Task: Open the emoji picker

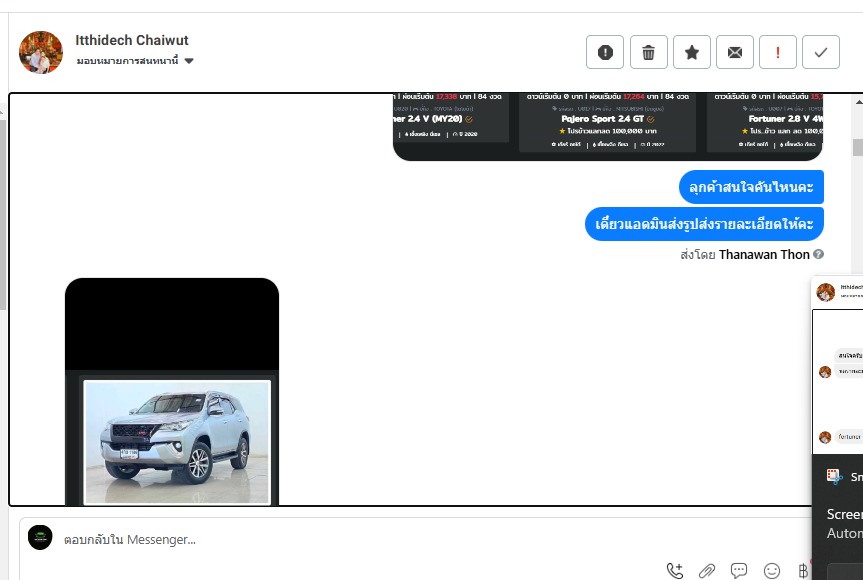Action: [x=771, y=571]
